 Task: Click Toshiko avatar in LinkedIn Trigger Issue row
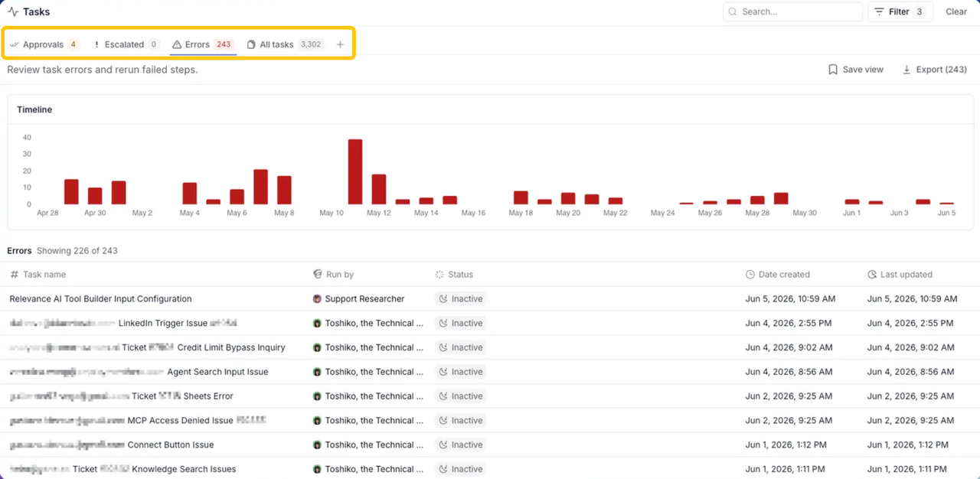coord(317,324)
